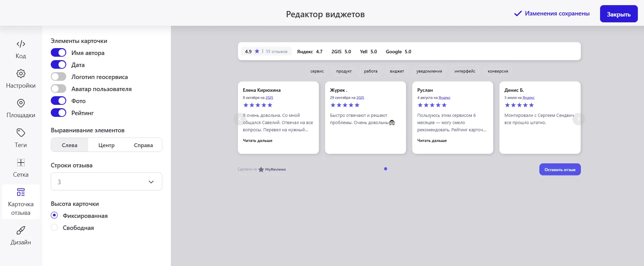Image resolution: width=644 pixels, height=266 pixels.
Task: Click the Оставить отзыв button
Action: tap(560, 169)
